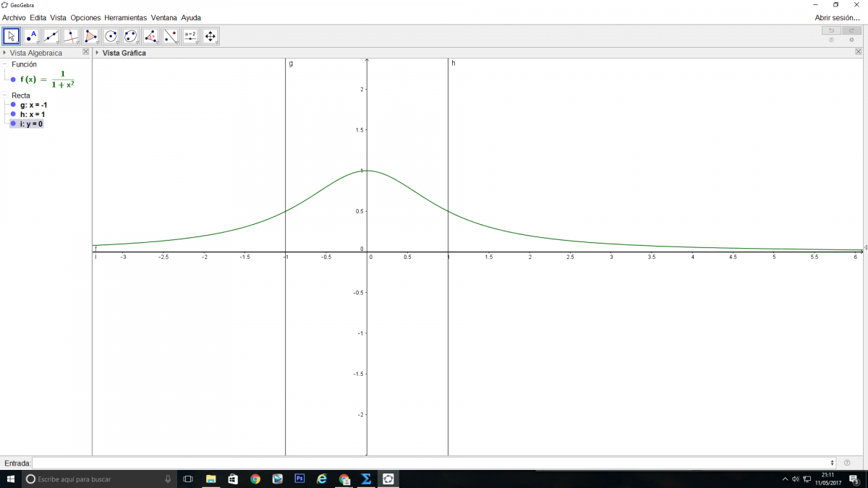Select the Move arrow tool
The height and width of the screenshot is (488, 868).
[12, 36]
